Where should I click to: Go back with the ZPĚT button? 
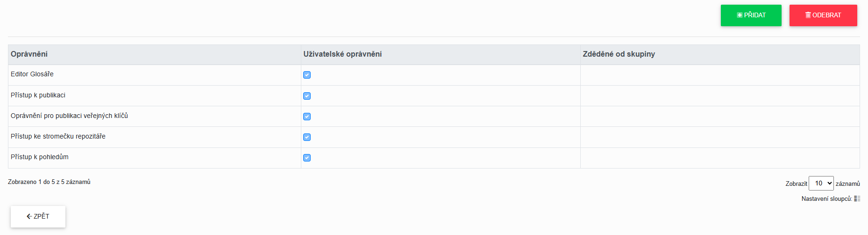(x=38, y=216)
